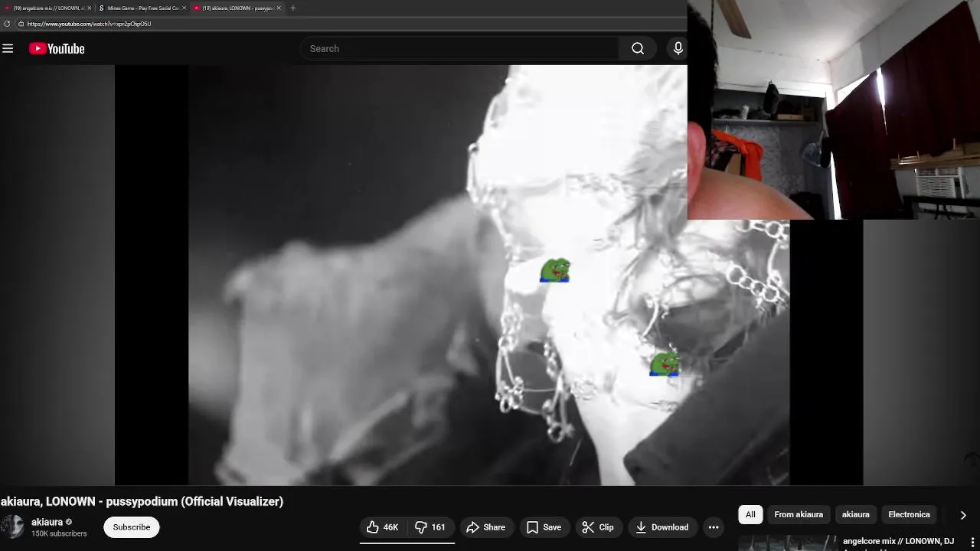Select the Electronica filter chip
Viewport: 980px width, 551px height.
(909, 514)
